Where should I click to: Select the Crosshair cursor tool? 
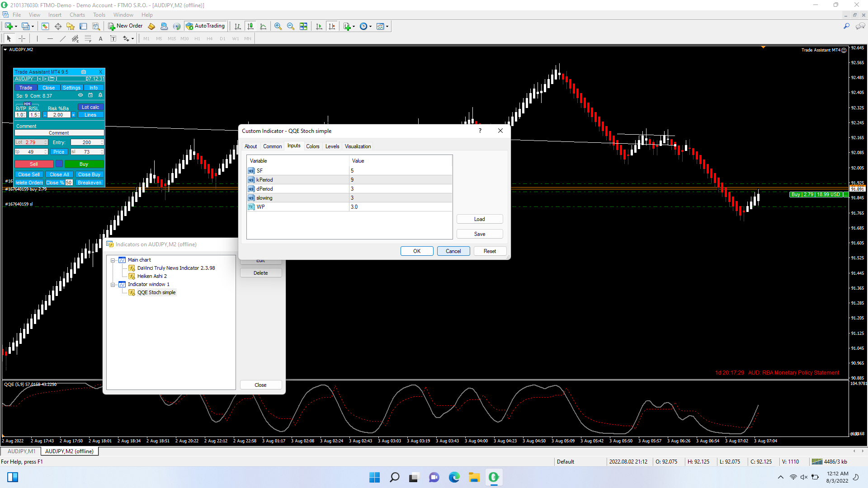[x=22, y=39]
